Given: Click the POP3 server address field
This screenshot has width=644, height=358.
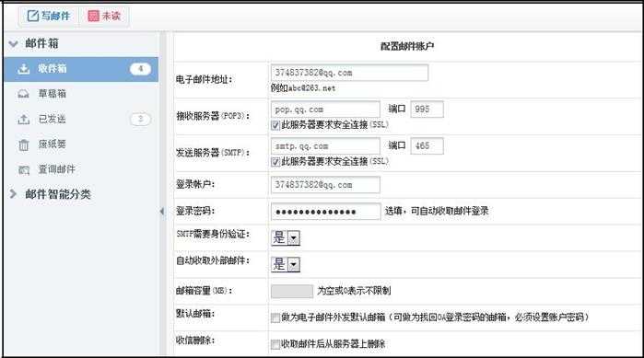Looking at the screenshot, I should (x=325, y=110).
